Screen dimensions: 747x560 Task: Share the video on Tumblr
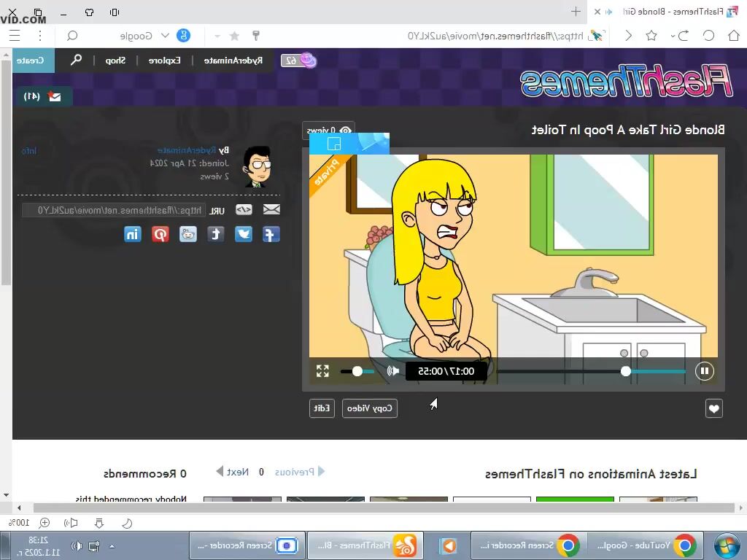coord(216,234)
